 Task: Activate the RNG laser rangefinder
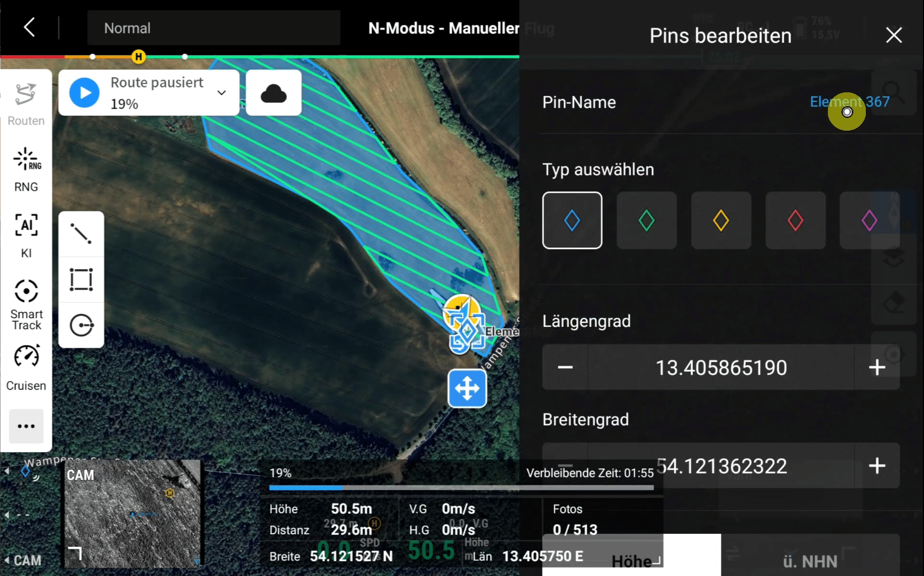[x=26, y=169]
